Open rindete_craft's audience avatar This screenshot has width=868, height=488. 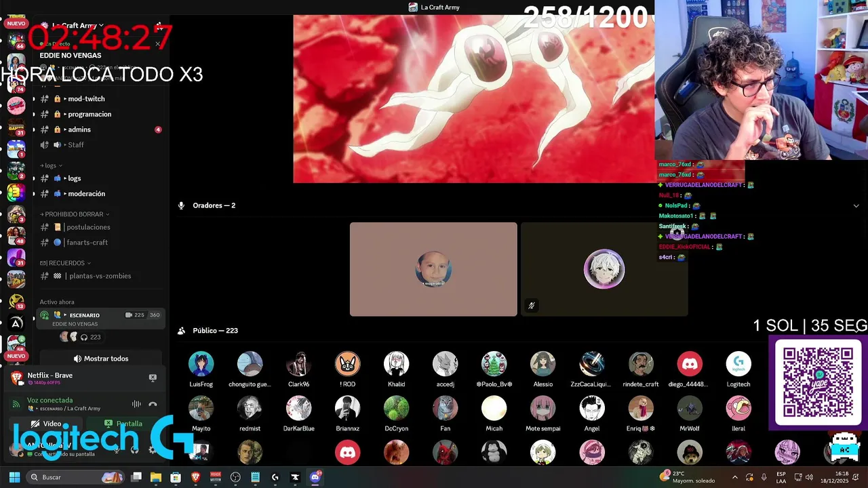pos(641,364)
